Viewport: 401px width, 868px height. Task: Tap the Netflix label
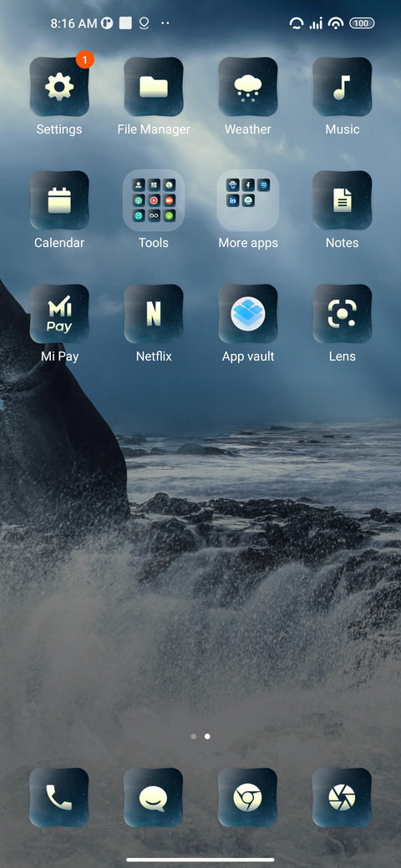coord(154,356)
